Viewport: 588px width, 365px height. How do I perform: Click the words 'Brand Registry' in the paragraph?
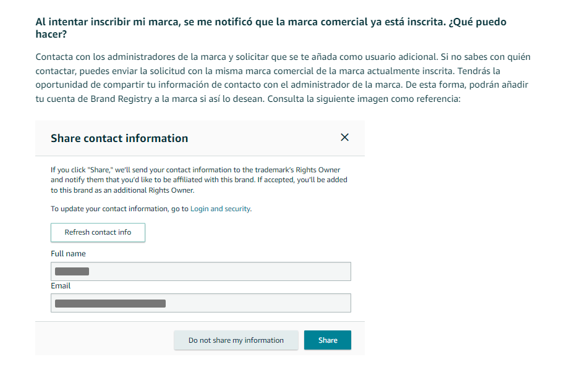(121, 99)
